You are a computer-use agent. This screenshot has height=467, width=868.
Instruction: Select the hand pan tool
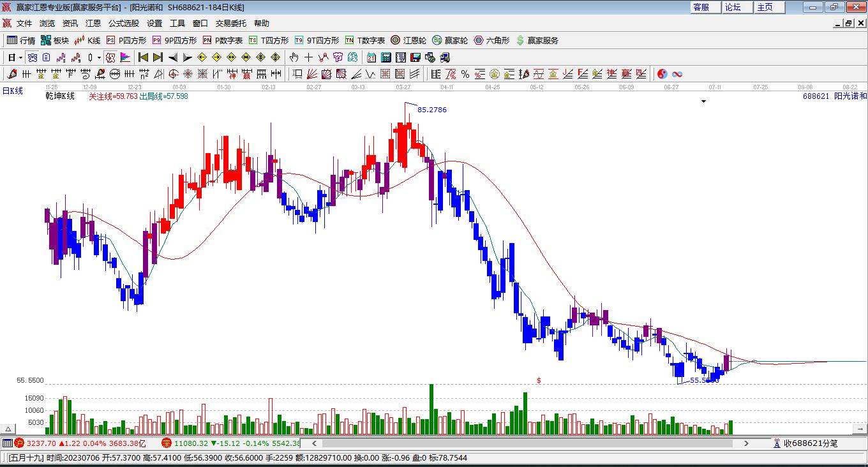coord(294,57)
